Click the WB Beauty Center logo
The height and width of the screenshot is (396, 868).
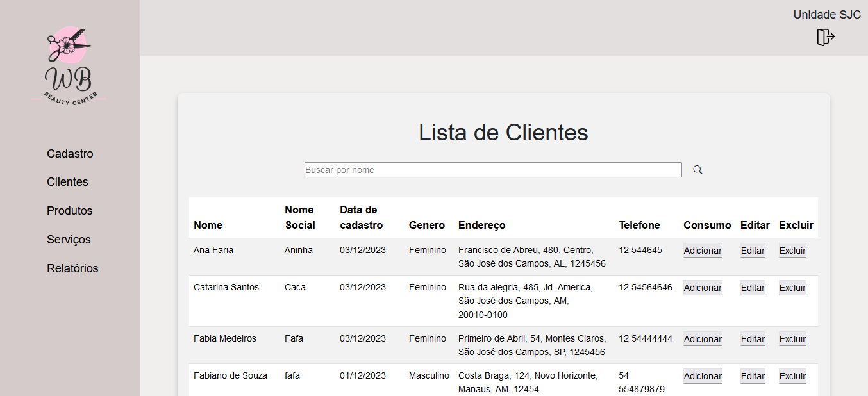tap(69, 67)
